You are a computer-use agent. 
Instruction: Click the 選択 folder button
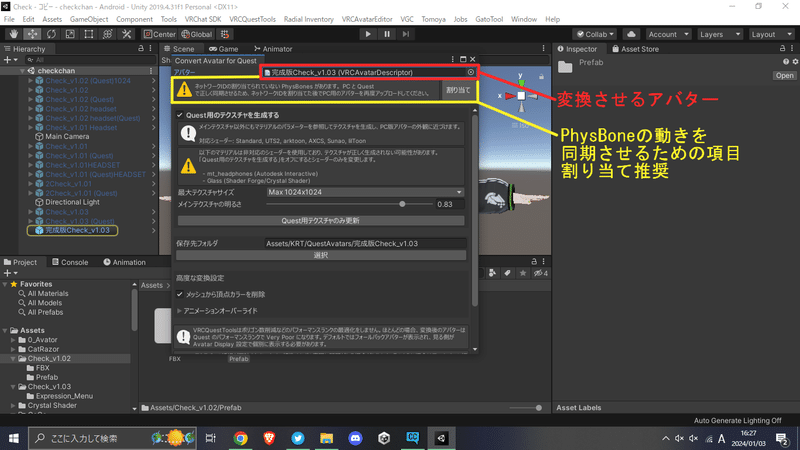click(320, 255)
